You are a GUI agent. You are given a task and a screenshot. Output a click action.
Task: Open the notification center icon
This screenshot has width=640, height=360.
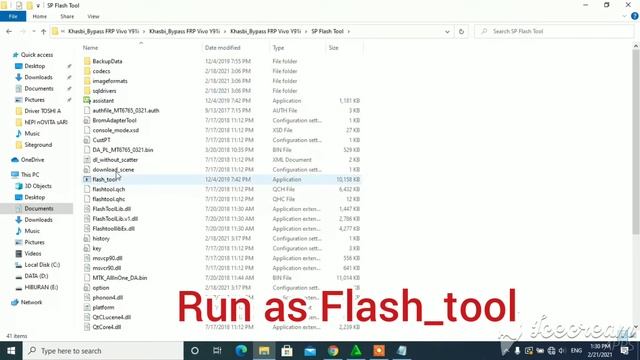tap(624, 351)
